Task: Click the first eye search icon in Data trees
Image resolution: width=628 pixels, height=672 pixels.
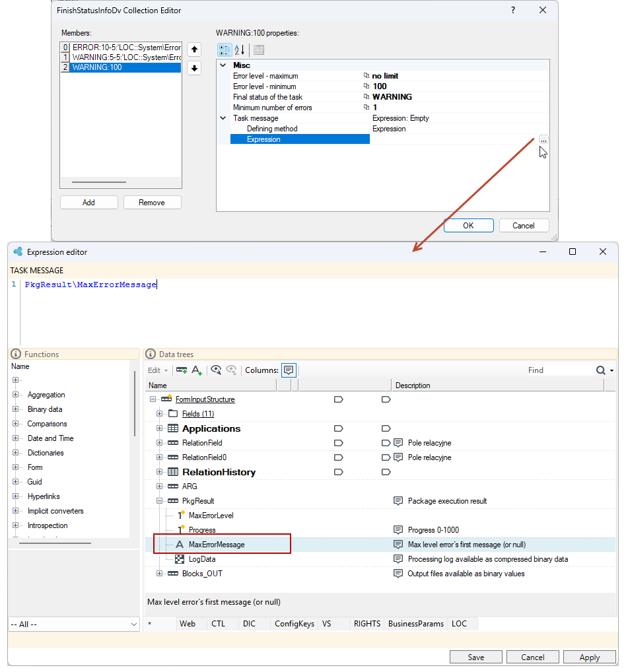Action: pyautogui.click(x=216, y=370)
